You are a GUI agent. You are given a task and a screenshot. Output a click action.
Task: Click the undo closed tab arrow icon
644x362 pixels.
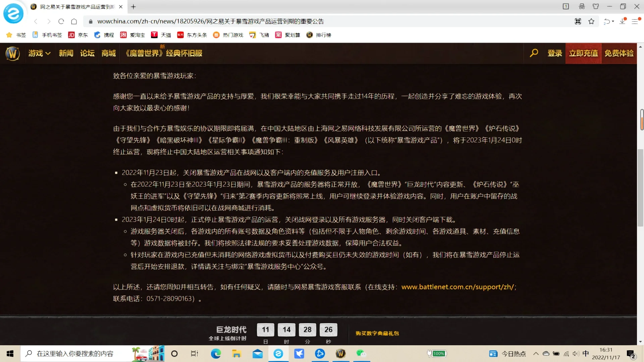[x=607, y=21]
